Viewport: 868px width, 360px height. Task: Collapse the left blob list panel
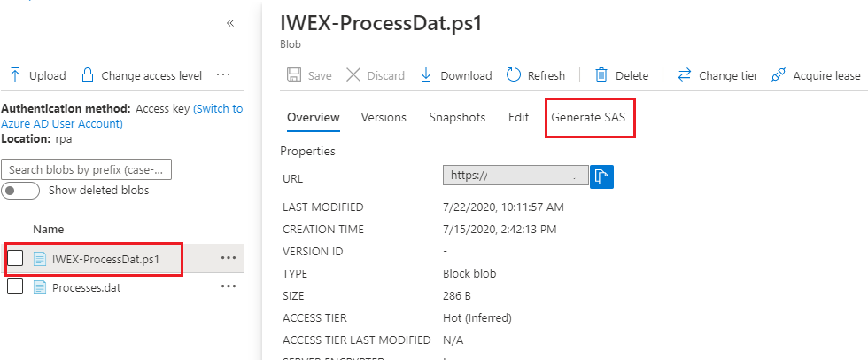tap(230, 23)
